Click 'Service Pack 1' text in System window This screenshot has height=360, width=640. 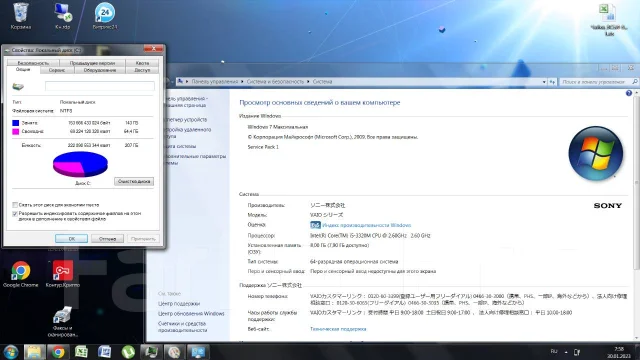coord(263,147)
